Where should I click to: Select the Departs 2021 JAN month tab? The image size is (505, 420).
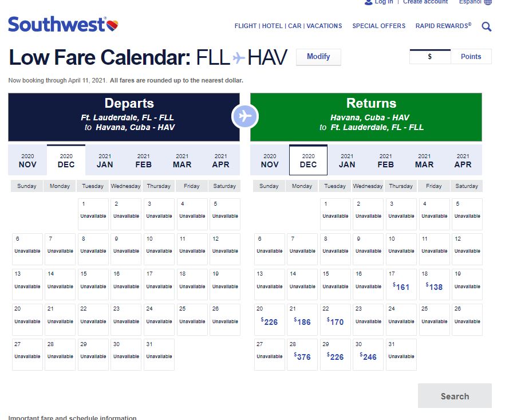point(105,160)
